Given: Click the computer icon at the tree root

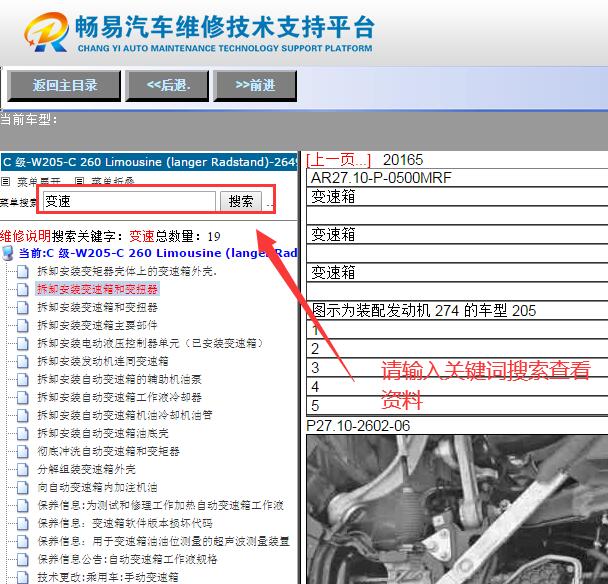Looking at the screenshot, I should (x=8, y=253).
